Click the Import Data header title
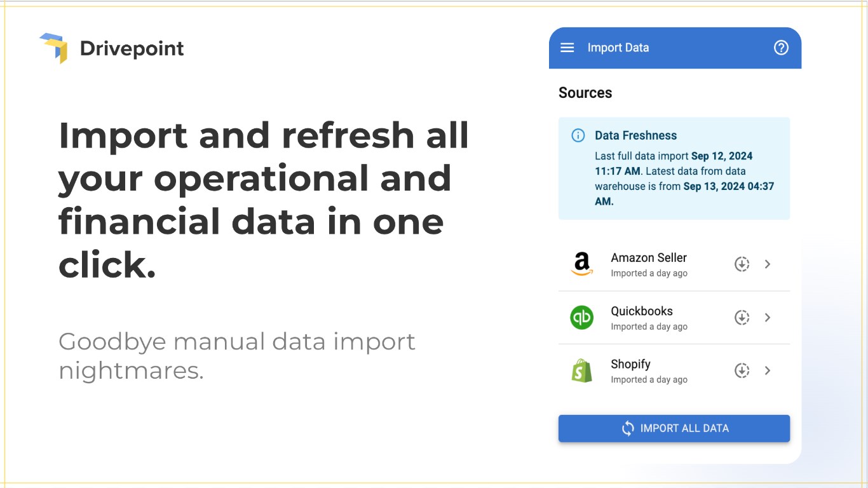Image resolution: width=868 pixels, height=488 pixels. click(x=618, y=48)
